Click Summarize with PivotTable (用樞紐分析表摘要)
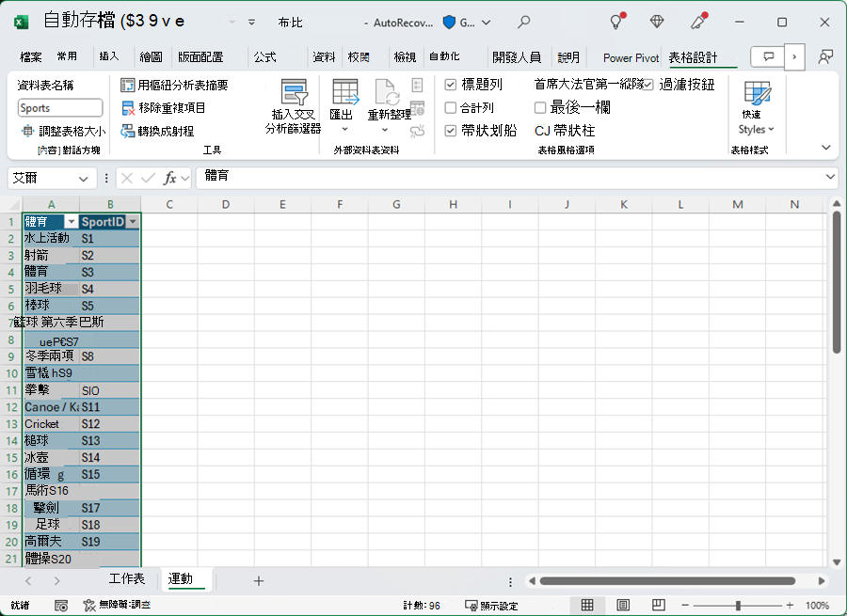Viewport: 847px width, 616px height. (174, 85)
